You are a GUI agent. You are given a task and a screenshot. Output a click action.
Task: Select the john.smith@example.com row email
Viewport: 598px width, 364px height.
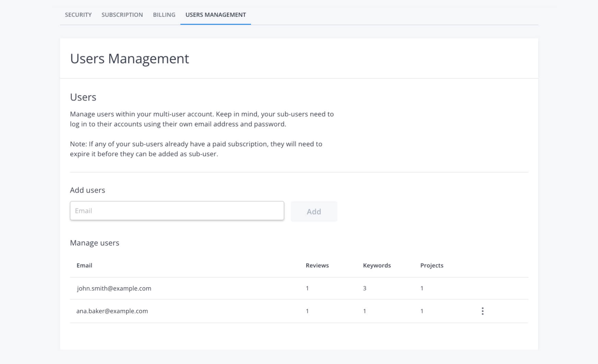[114, 289]
